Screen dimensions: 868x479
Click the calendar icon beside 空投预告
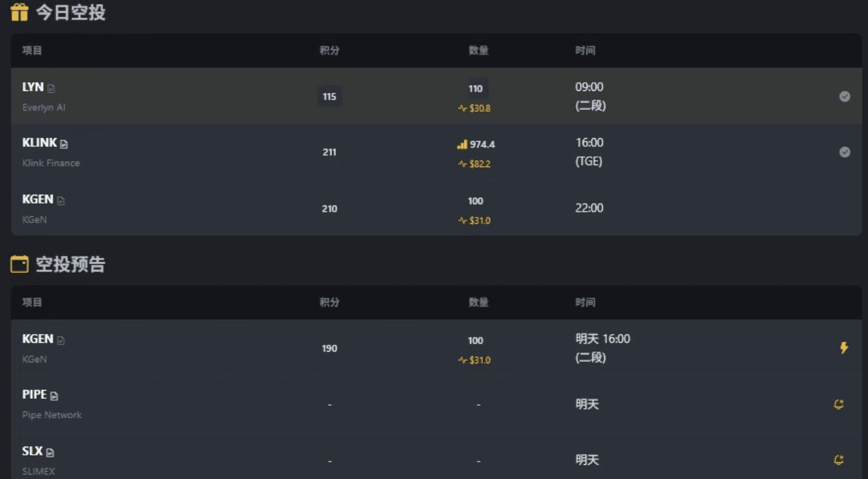point(20,265)
